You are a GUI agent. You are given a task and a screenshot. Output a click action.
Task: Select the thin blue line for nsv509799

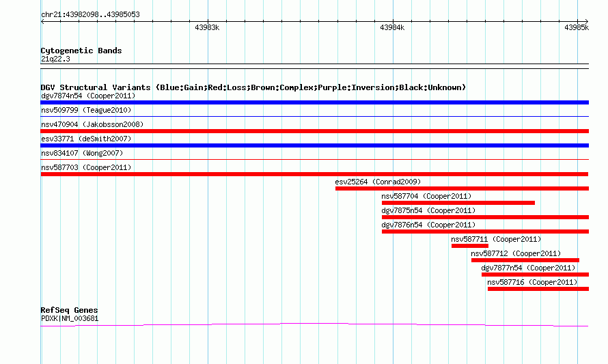tap(314, 116)
